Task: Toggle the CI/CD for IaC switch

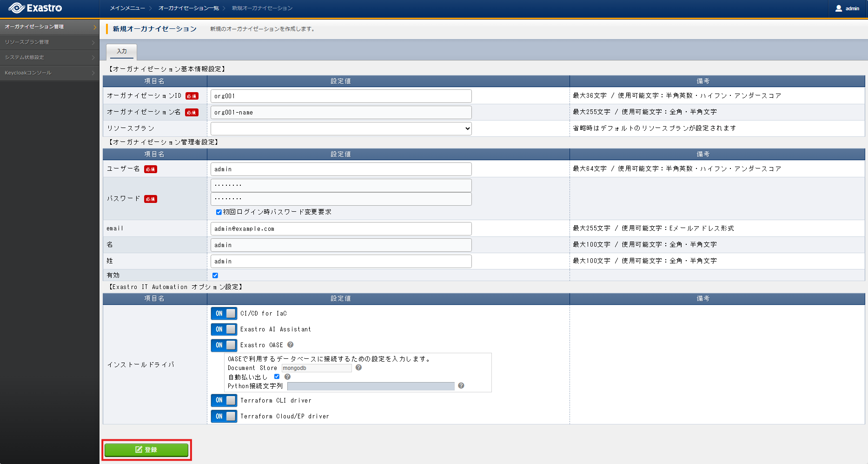Action: (x=224, y=313)
